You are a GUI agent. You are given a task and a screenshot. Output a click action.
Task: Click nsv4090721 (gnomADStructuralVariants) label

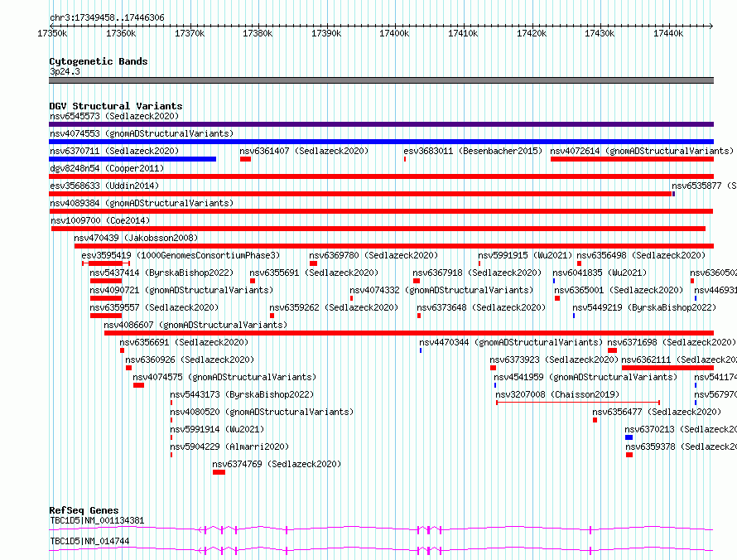pos(181,290)
